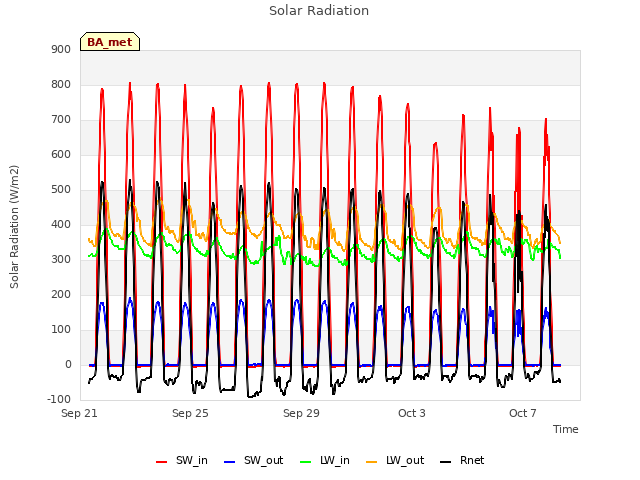Click the SW_in legend label
Image resolution: width=640 pixels, height=480 pixels.
pyautogui.click(x=192, y=461)
